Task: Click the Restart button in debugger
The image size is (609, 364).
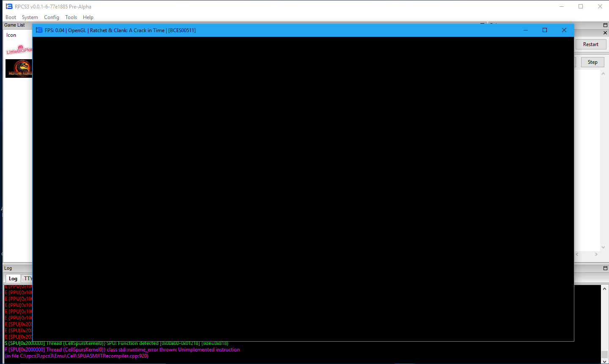Action: (x=590, y=44)
